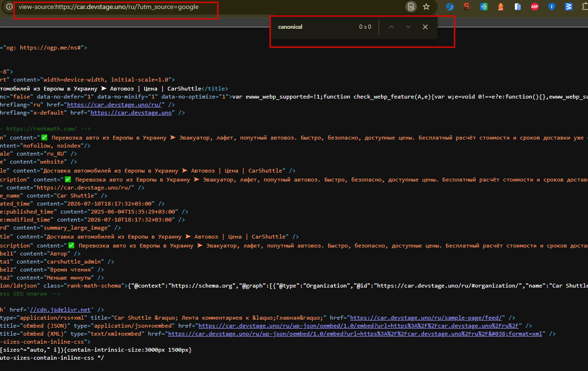Open the blue W extension icon
588x371 pixels.
tap(569, 7)
